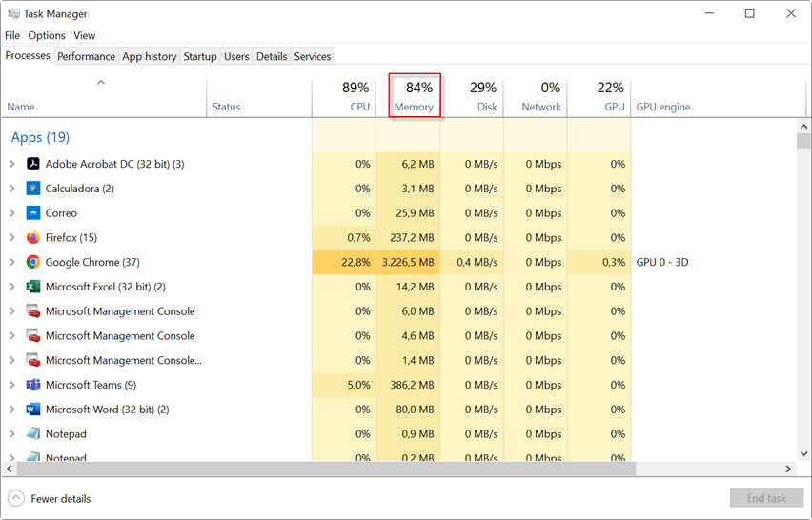This screenshot has height=520, width=812.
Task: Switch to the Performance tab
Action: click(86, 56)
